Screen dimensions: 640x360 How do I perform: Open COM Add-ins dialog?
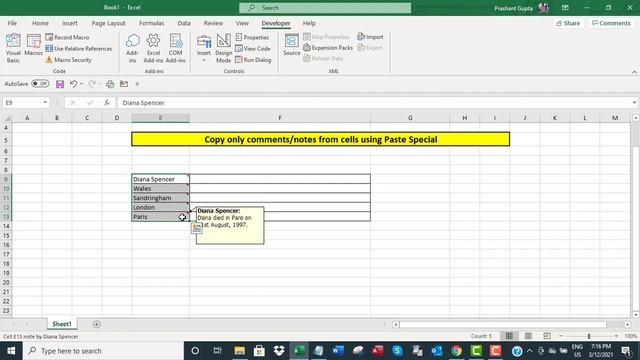coord(176,48)
